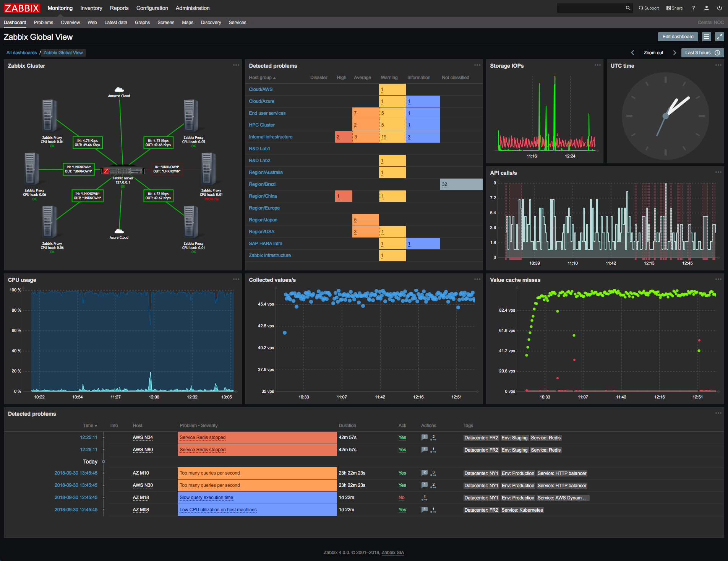This screenshot has height=561, width=728.
Task: Click the logout power icon
Action: click(x=720, y=8)
